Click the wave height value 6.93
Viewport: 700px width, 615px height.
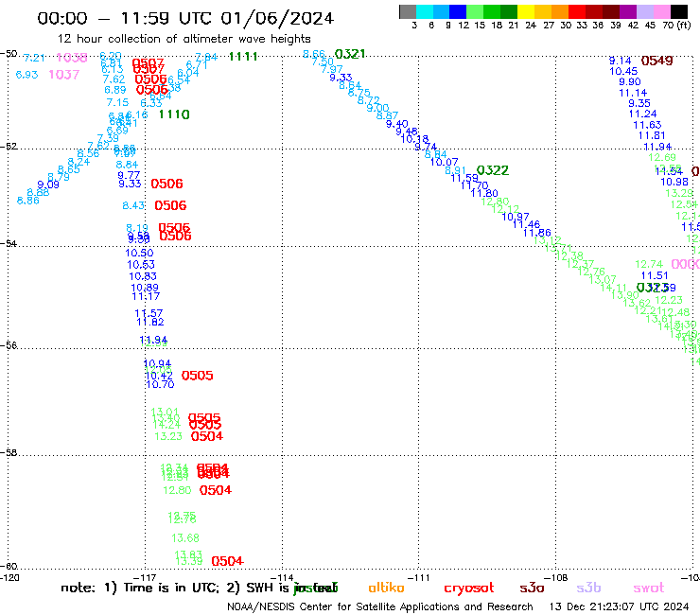[x=26, y=75]
